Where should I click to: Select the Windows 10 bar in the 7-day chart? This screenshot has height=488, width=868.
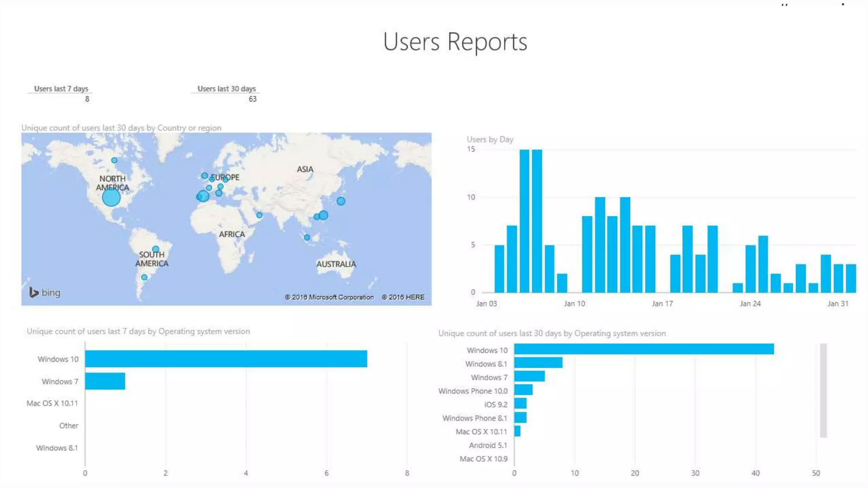coord(226,359)
